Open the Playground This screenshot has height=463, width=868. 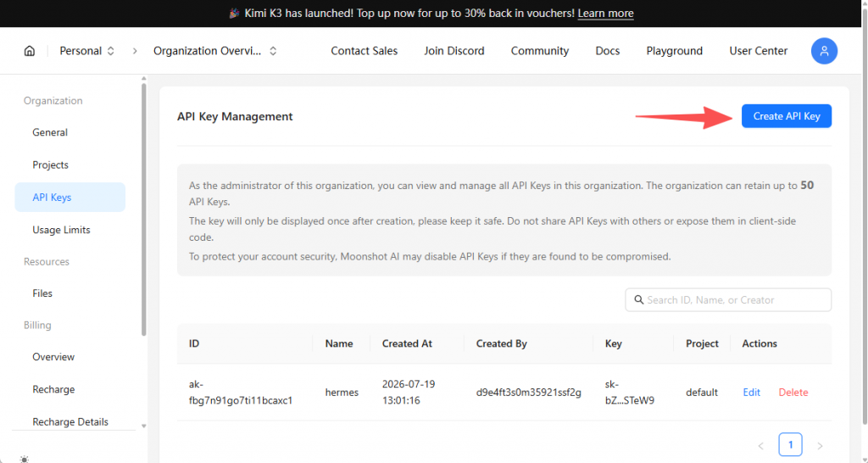coord(674,51)
